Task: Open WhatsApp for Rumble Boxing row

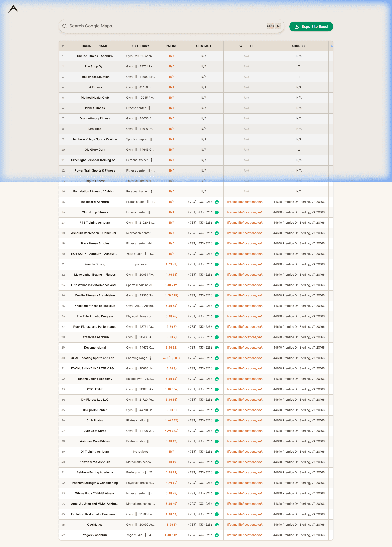Action: coord(217,264)
